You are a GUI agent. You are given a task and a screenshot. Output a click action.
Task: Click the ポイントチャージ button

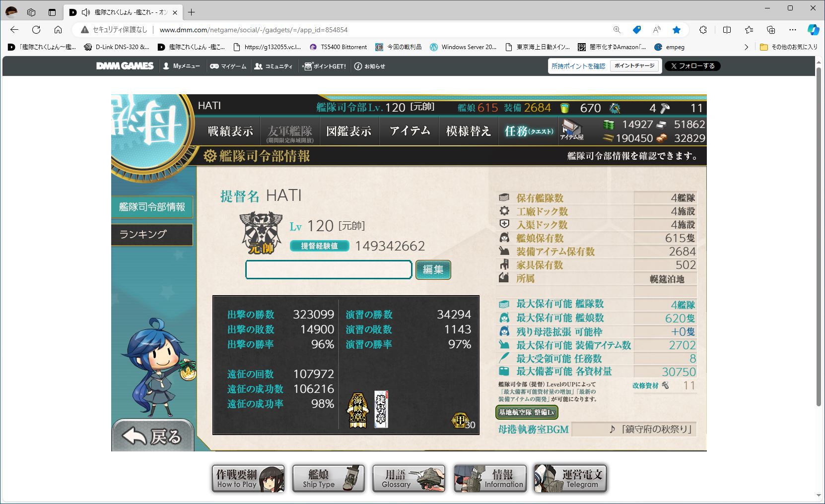click(634, 65)
